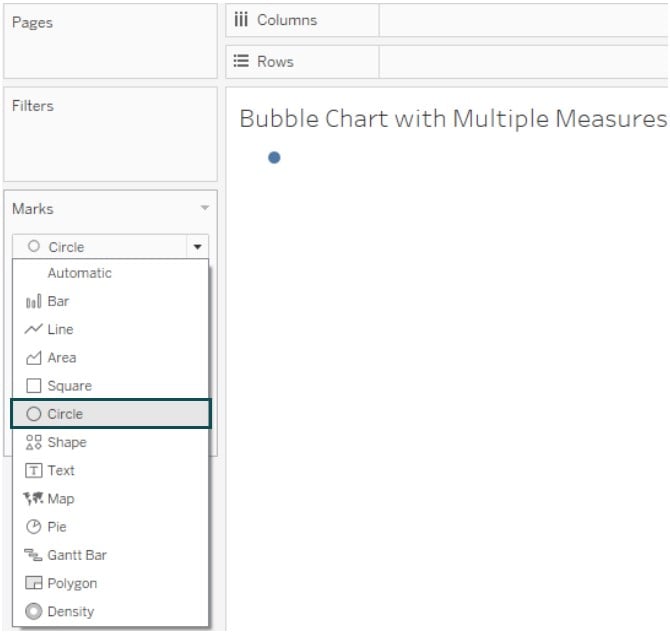Click the Rows shelf drop area

click(523, 62)
